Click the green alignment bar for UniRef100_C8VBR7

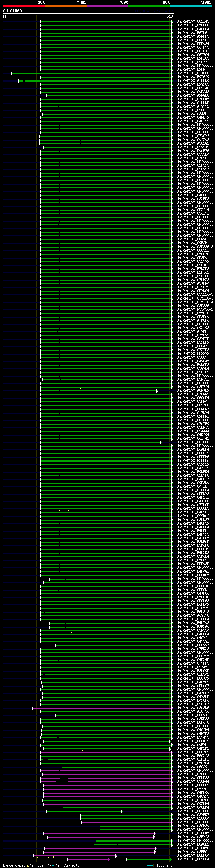tap(126, 815)
